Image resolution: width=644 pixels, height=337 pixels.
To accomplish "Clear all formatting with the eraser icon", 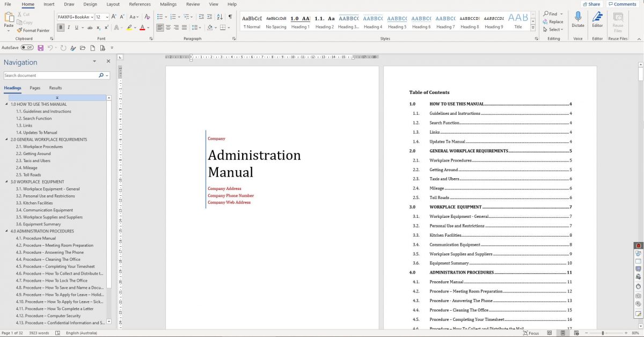I will (149, 16).
